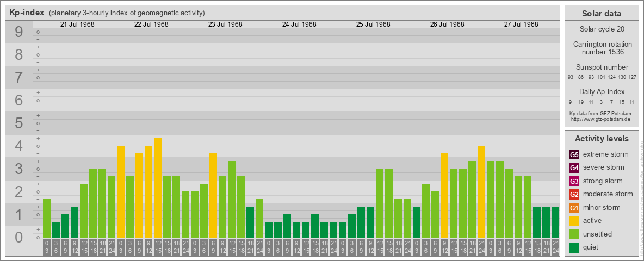Click the G2 moderate storm legend icon
Screen dimensions: 644x261
(574, 195)
